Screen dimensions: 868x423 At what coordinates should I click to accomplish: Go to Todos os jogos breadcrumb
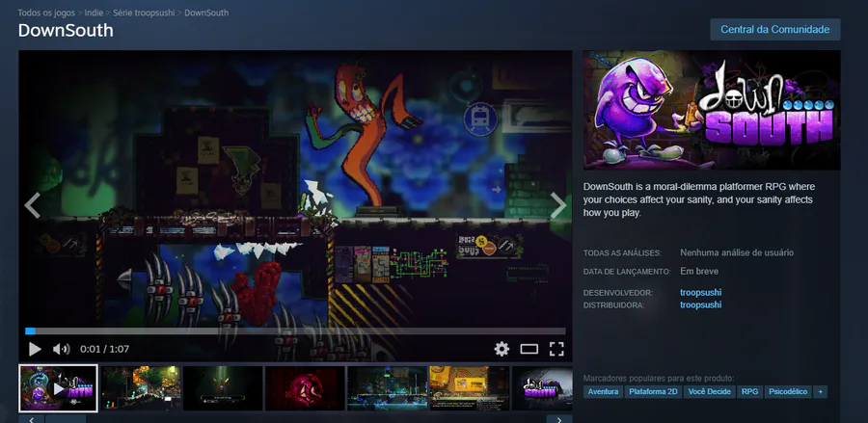click(x=46, y=13)
